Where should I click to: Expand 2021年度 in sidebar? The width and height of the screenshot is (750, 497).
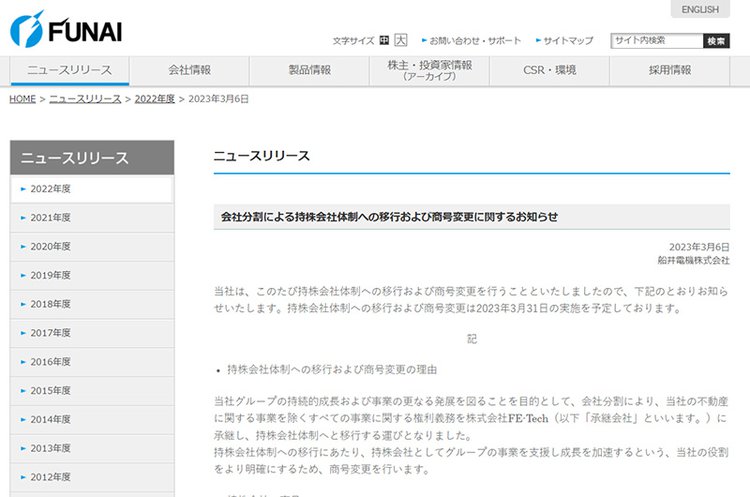pos(51,217)
